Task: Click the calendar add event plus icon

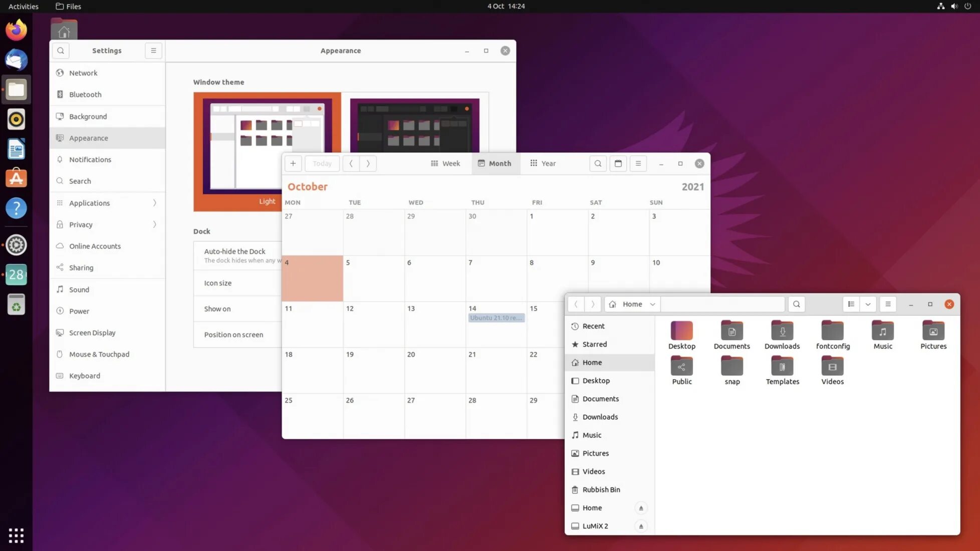Action: pos(293,163)
